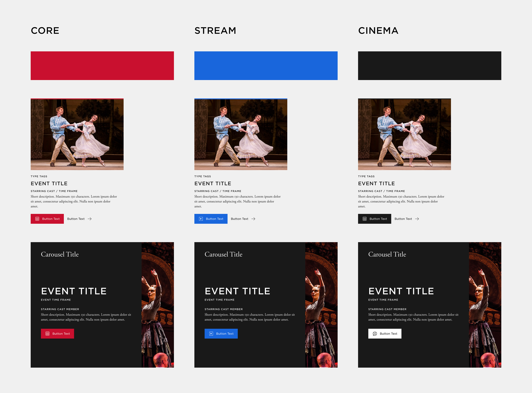Click EVENT TIME FRAME in Stream carousel
The image size is (532, 393).
tap(219, 300)
